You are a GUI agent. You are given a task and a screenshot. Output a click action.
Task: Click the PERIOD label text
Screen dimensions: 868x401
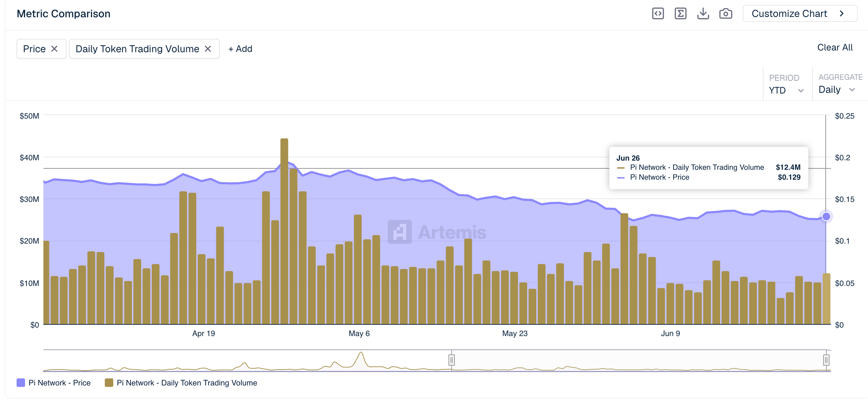[x=784, y=78]
